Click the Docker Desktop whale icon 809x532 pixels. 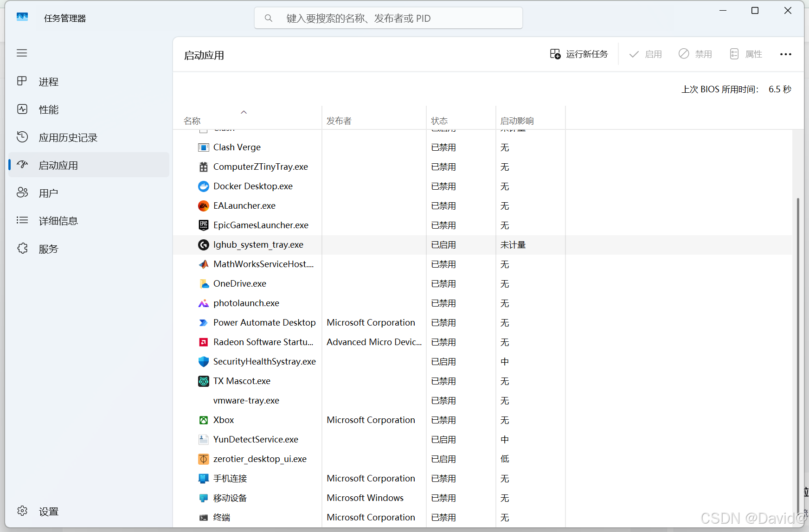pyautogui.click(x=203, y=186)
